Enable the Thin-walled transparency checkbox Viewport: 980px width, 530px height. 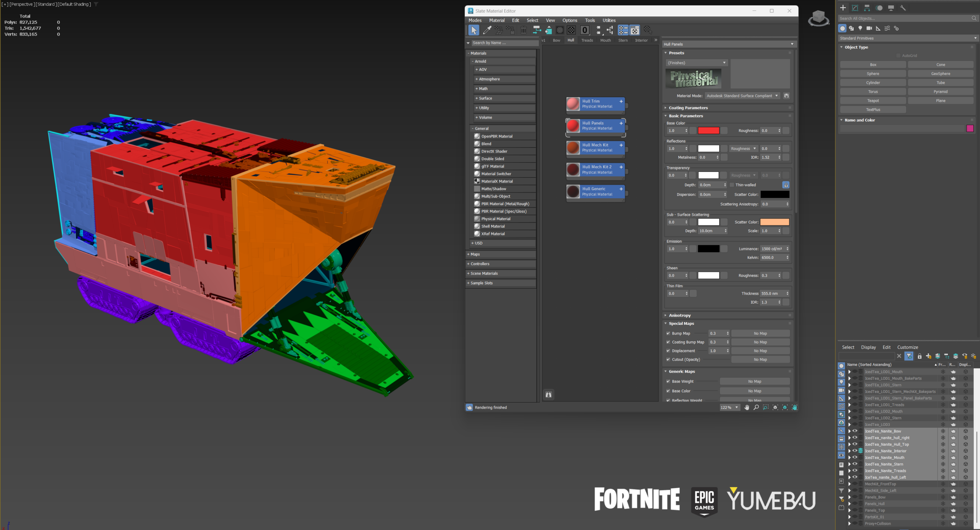pos(732,185)
